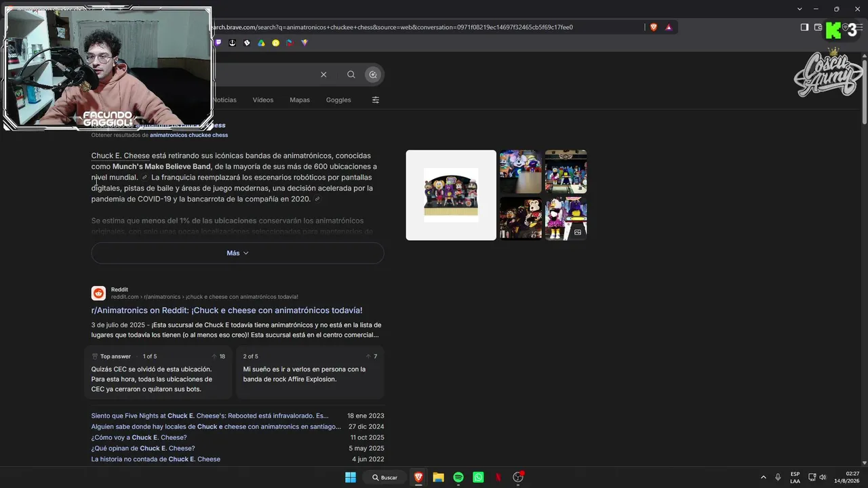
Task: Click the magnifying glass search icon
Action: 351,75
